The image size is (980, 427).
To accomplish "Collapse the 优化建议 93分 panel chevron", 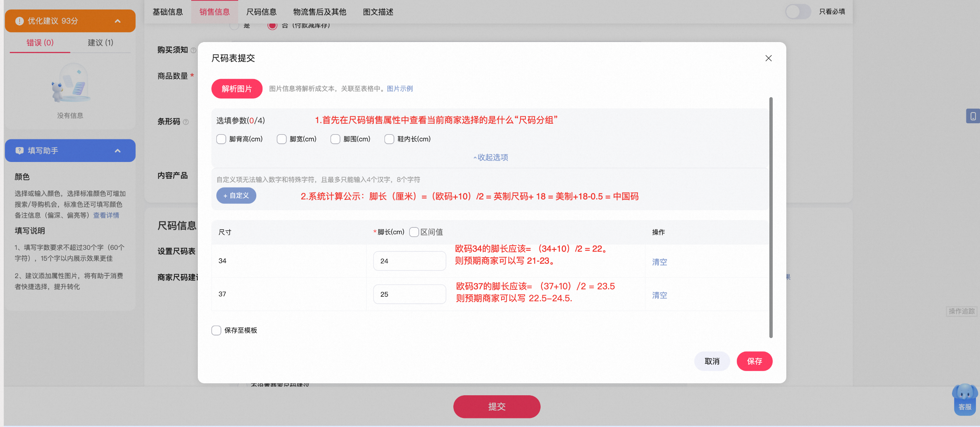I will pyautogui.click(x=118, y=21).
